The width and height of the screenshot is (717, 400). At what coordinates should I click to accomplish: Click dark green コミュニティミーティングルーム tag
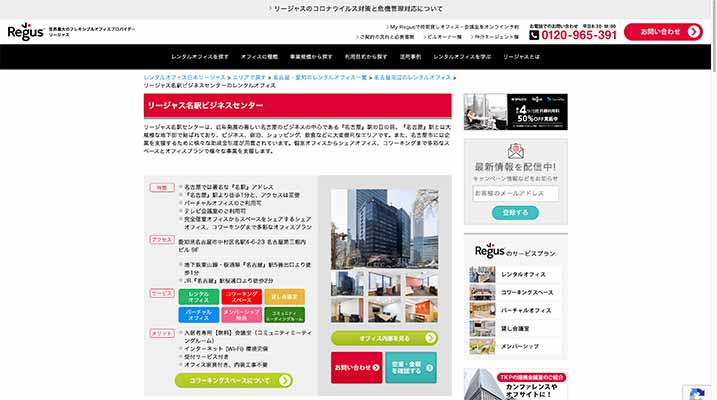[x=284, y=315]
